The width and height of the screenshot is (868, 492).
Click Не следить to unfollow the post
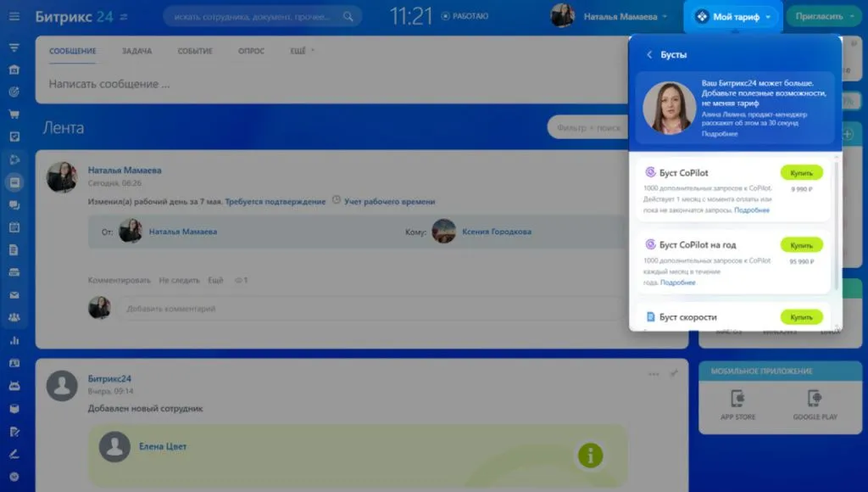coord(178,280)
